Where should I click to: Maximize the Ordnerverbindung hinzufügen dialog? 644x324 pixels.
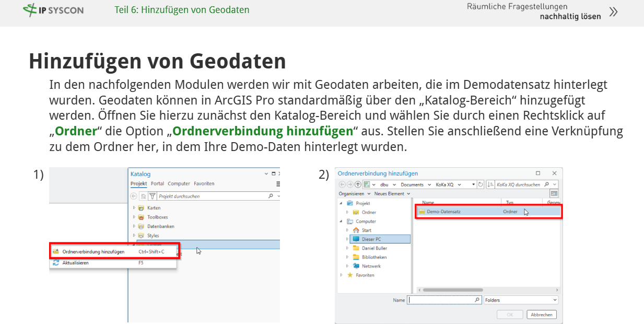coord(538,173)
